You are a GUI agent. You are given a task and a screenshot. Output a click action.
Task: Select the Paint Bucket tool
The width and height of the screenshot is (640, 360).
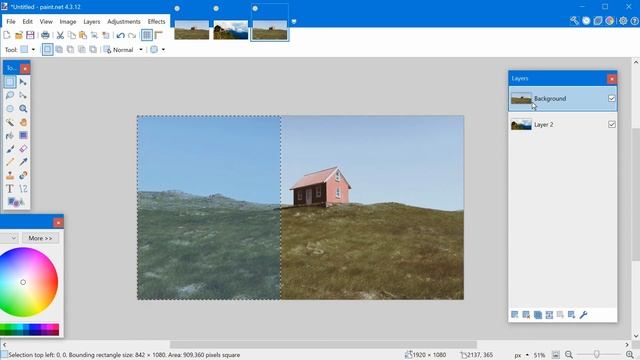point(10,136)
